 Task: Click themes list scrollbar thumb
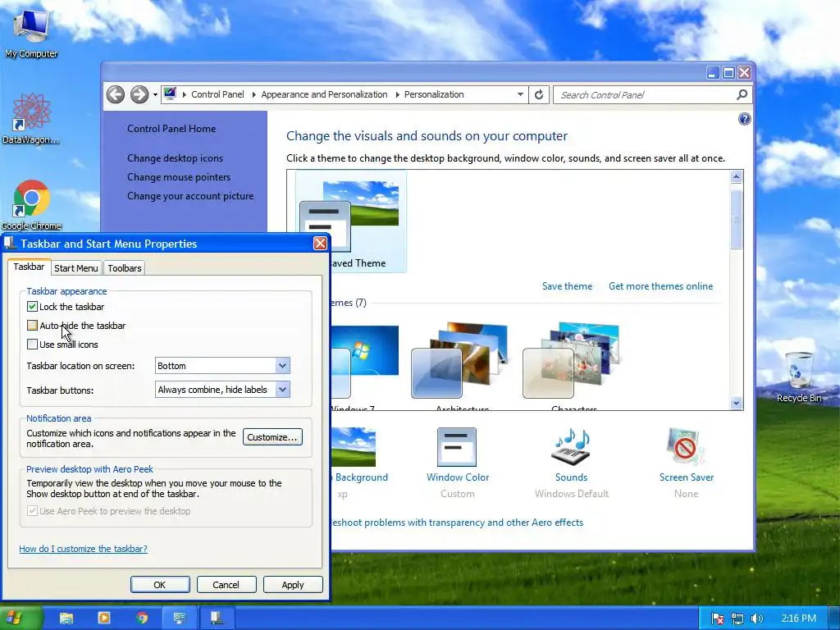pyautogui.click(x=736, y=219)
